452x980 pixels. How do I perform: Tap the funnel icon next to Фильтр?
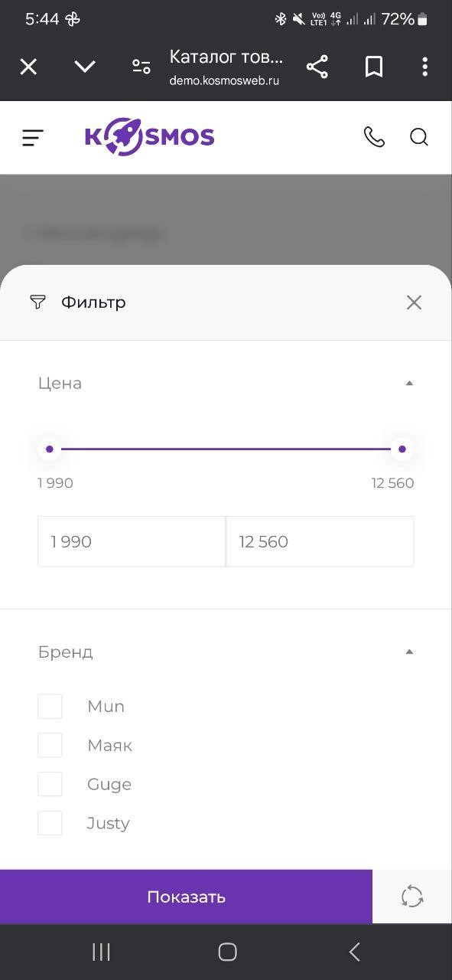click(37, 302)
